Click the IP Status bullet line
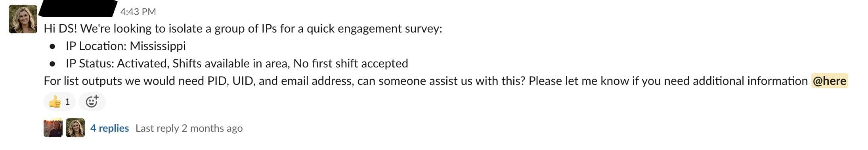The width and height of the screenshot is (868, 150). 237,63
